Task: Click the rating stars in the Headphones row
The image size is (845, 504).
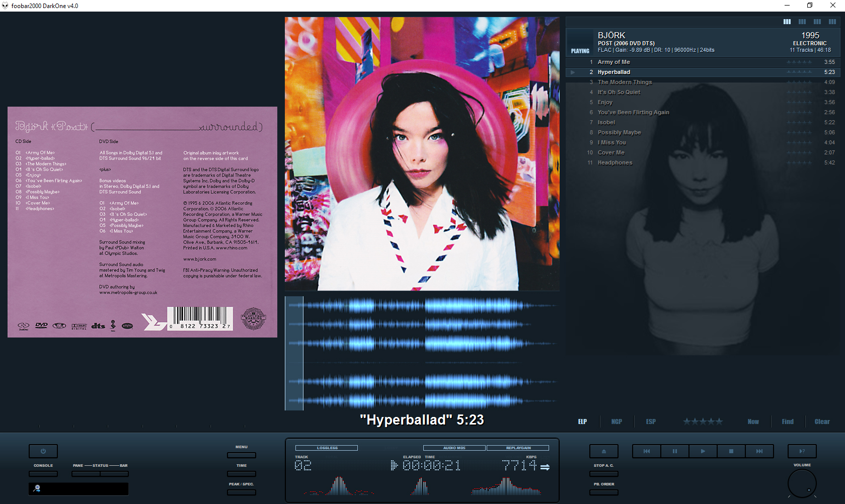Action: [799, 162]
